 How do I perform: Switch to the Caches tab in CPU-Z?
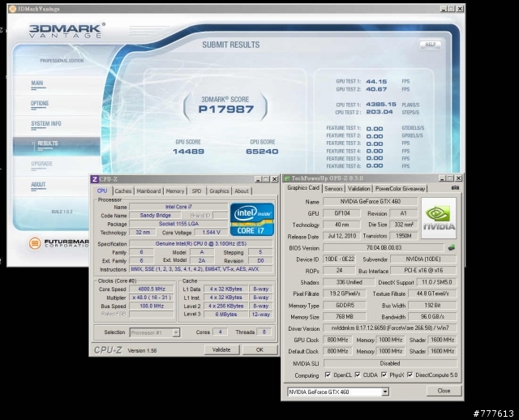click(x=123, y=191)
